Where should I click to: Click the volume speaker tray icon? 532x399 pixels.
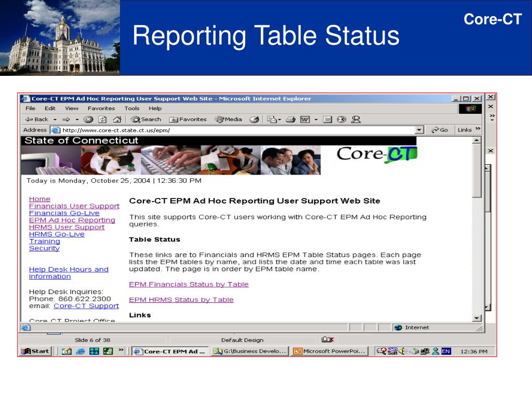[402, 351]
